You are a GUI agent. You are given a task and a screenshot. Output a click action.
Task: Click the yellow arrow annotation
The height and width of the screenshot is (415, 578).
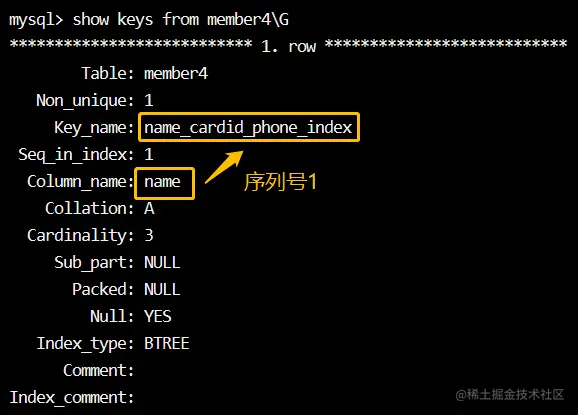(224, 167)
